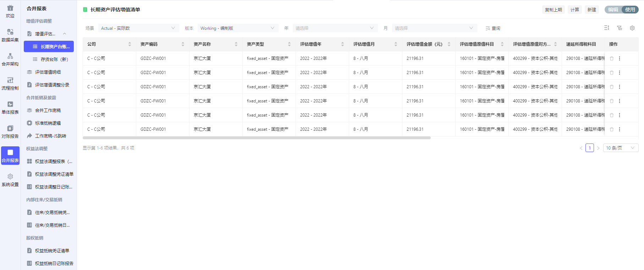This screenshot has width=644, height=270.
Task: Open more actions menu for the last row
Action: pos(620,129)
